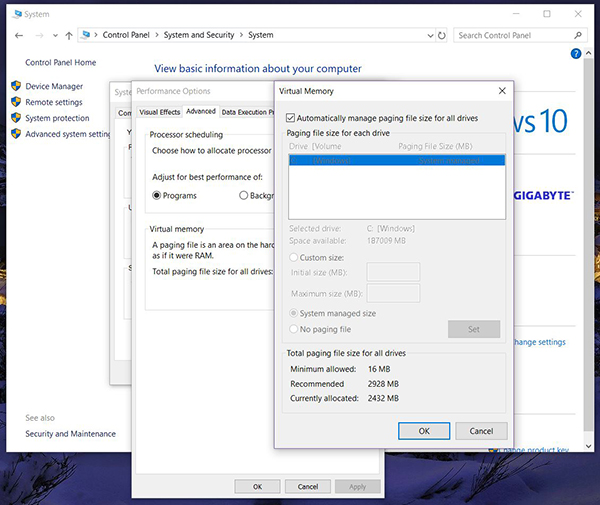Click the Device Manager shield icon

pyautogui.click(x=16, y=86)
